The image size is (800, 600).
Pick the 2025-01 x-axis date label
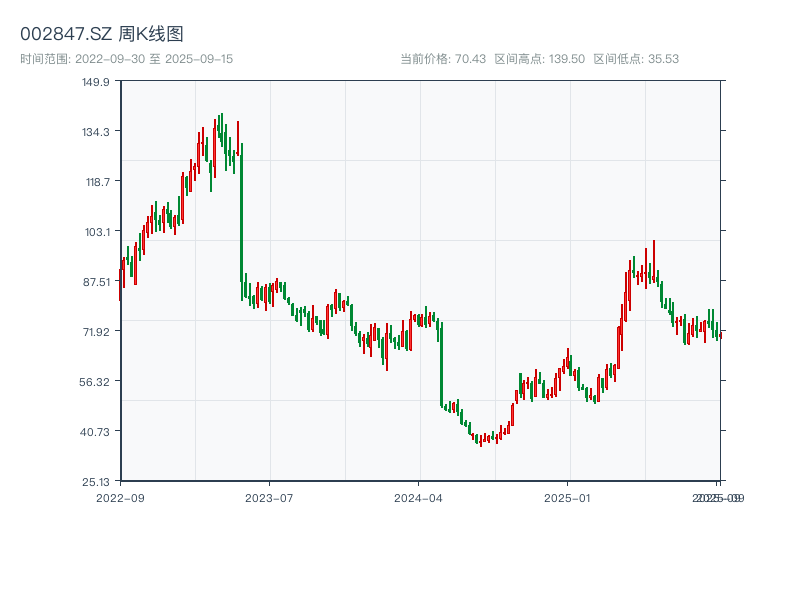pos(569,497)
